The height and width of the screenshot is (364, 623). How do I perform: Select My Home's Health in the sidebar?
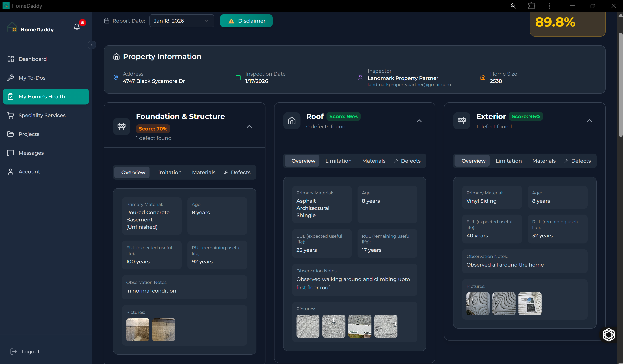click(x=46, y=96)
